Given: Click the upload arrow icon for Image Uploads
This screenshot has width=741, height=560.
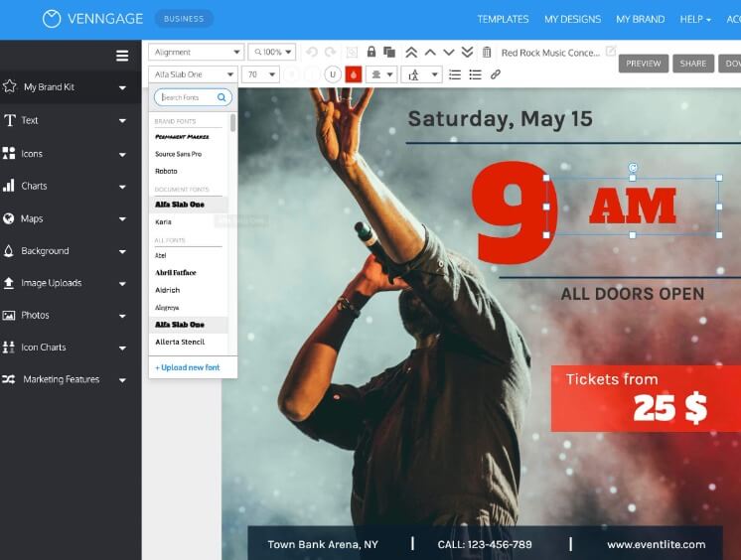Looking at the screenshot, I should pos(9,283).
